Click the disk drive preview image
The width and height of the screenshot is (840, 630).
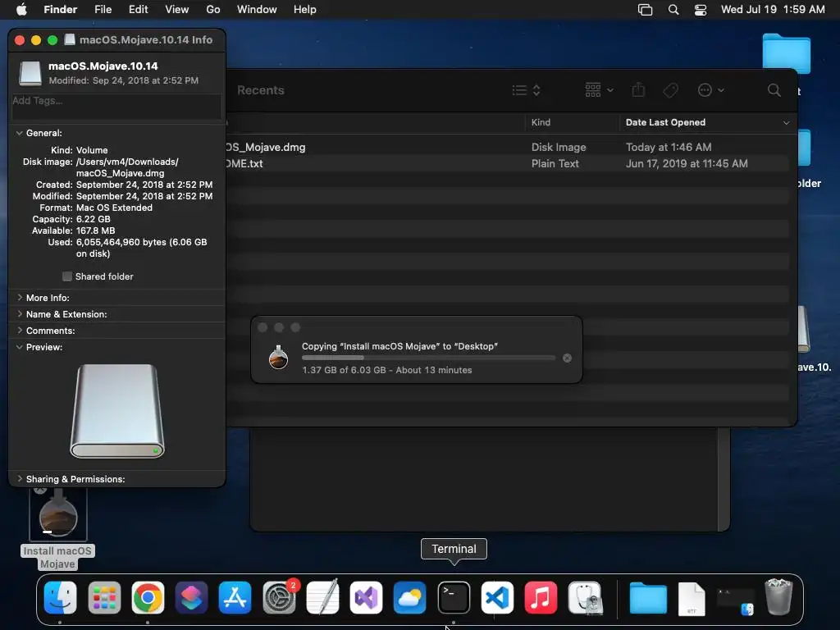(117, 411)
